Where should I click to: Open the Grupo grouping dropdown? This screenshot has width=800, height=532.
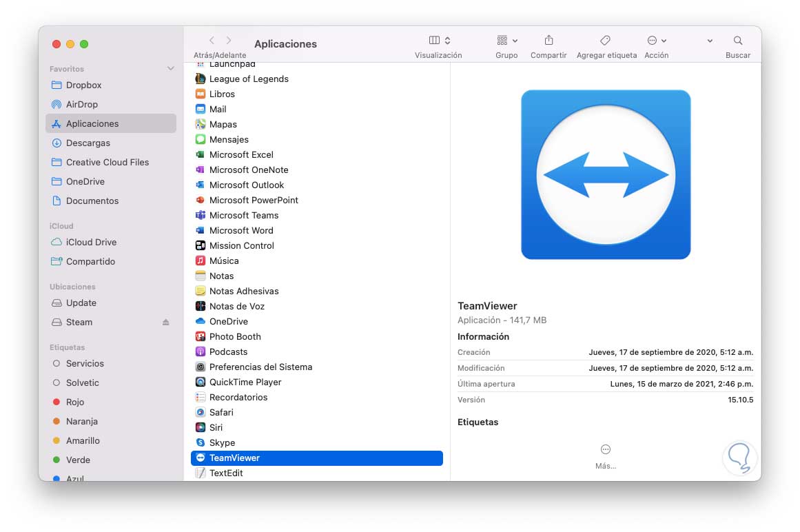(507, 40)
